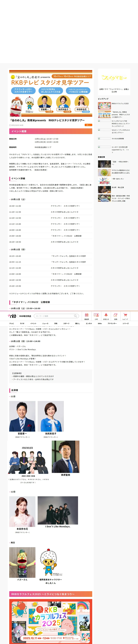The width and height of the screenshot is (138, 644).
Task: Click the RKBカラフルフェス2025 ～ミライにつなぐ秋まつり～ heading
Action: (x=51, y=594)
